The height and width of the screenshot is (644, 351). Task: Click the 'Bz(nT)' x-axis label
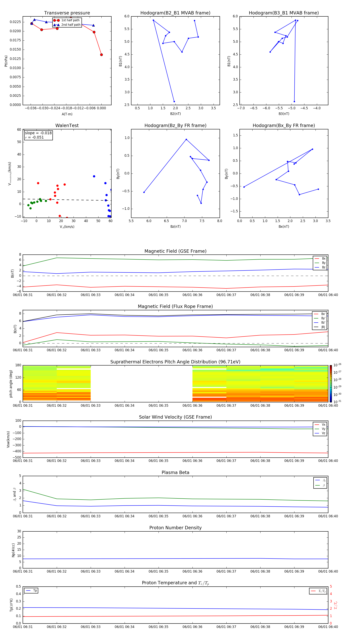pos(175,227)
